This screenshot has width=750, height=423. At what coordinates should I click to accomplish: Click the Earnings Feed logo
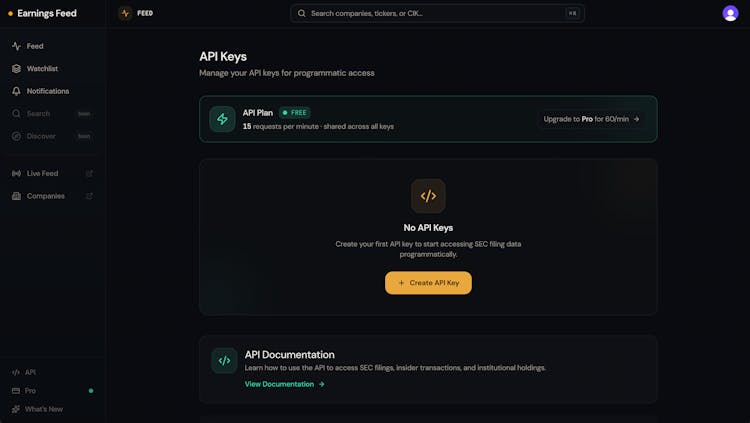(x=42, y=13)
